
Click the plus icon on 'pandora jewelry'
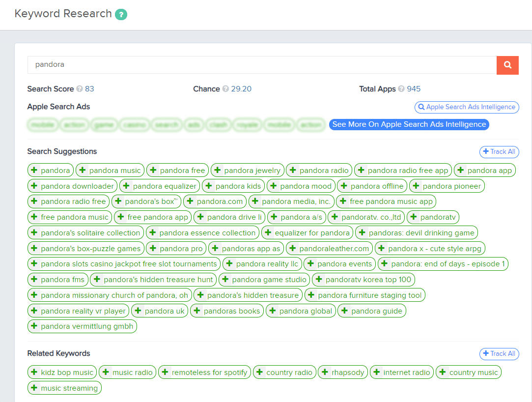point(218,170)
